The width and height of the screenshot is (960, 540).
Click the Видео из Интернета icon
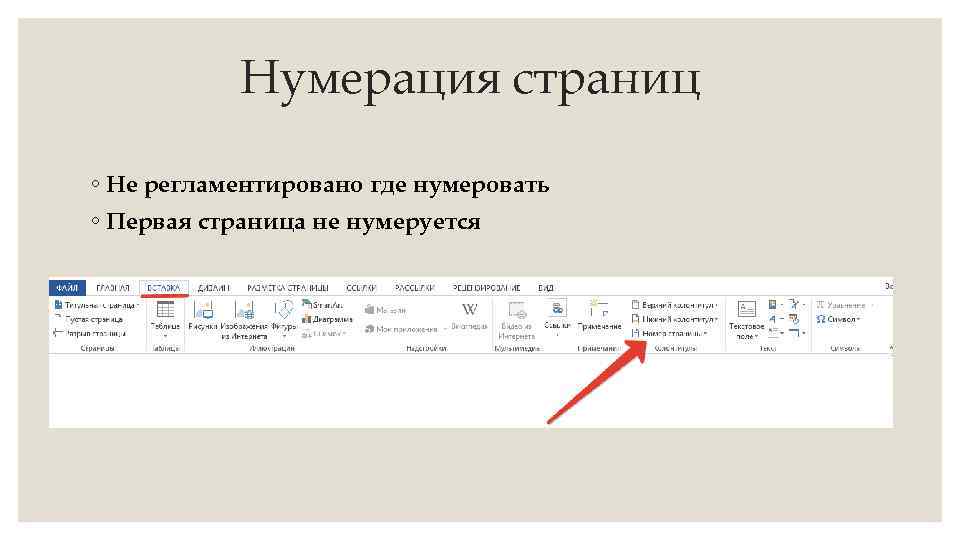tap(517, 310)
